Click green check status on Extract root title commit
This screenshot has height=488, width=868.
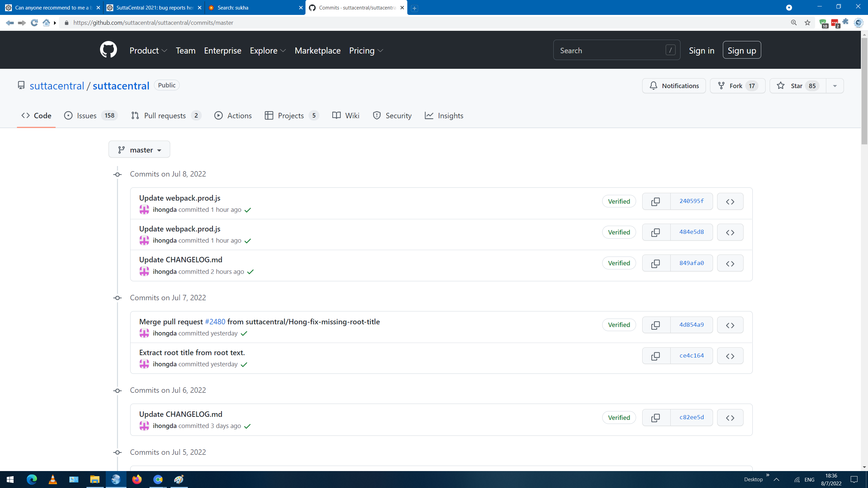[x=244, y=365]
